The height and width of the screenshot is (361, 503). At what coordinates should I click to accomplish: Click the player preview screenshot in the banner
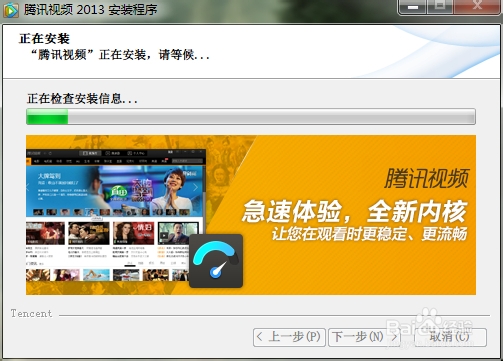(116, 215)
